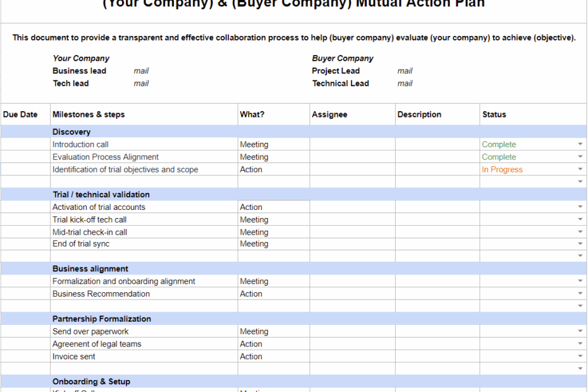Open status dropdown for Trial kick-off tech call
Image resolution: width=588 pixels, height=392 pixels.
[580, 219]
